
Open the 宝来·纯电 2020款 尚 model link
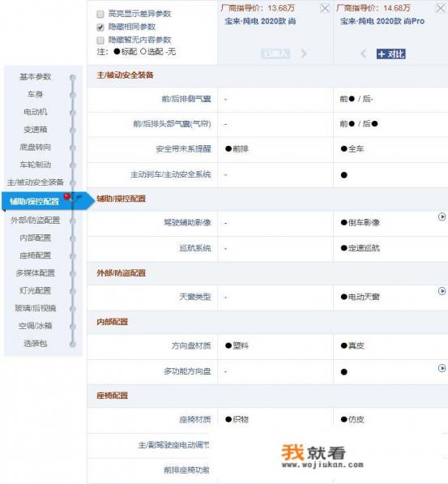point(260,21)
